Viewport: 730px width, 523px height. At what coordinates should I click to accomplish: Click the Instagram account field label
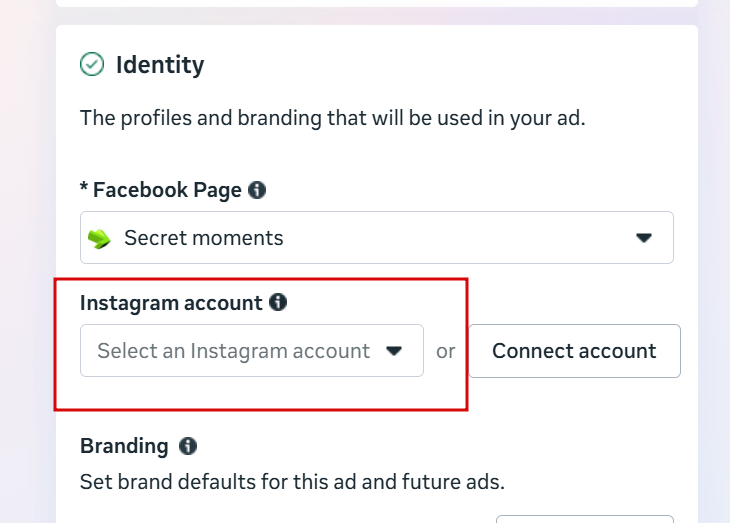pyautogui.click(x=171, y=303)
